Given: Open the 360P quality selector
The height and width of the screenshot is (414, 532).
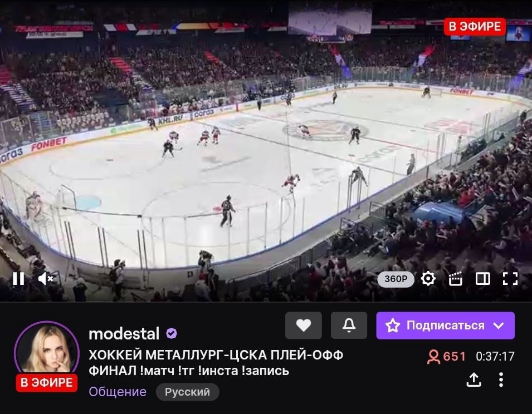Looking at the screenshot, I should (396, 279).
